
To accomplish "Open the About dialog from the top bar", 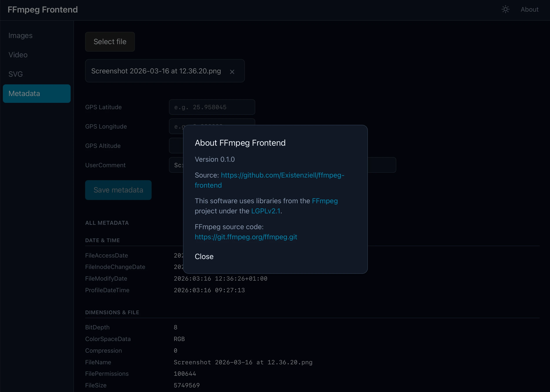I will [x=530, y=9].
